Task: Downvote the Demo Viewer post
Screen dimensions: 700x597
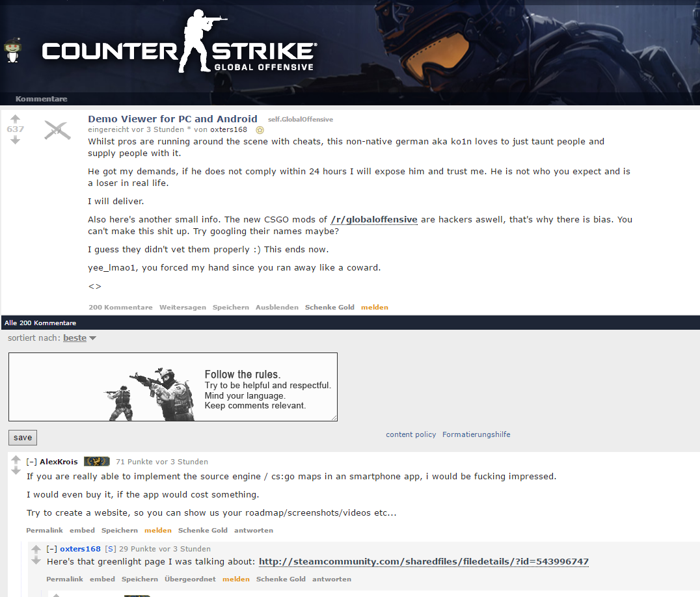Action: point(15,140)
